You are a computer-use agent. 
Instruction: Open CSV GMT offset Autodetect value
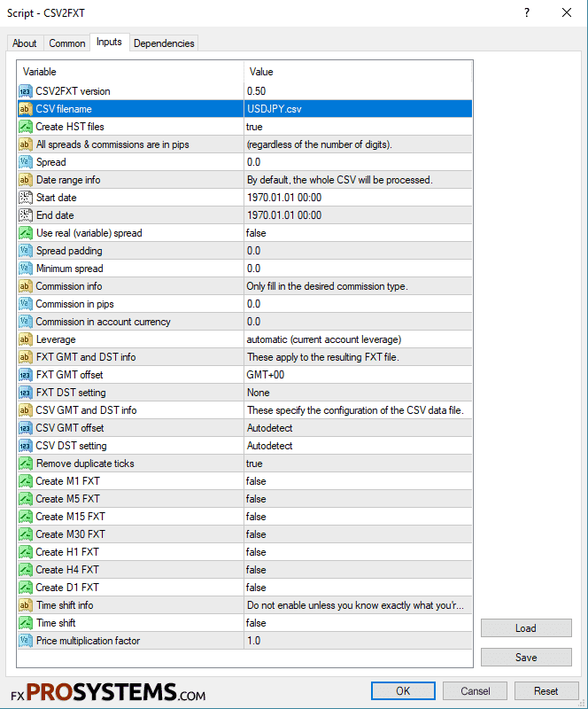(358, 428)
